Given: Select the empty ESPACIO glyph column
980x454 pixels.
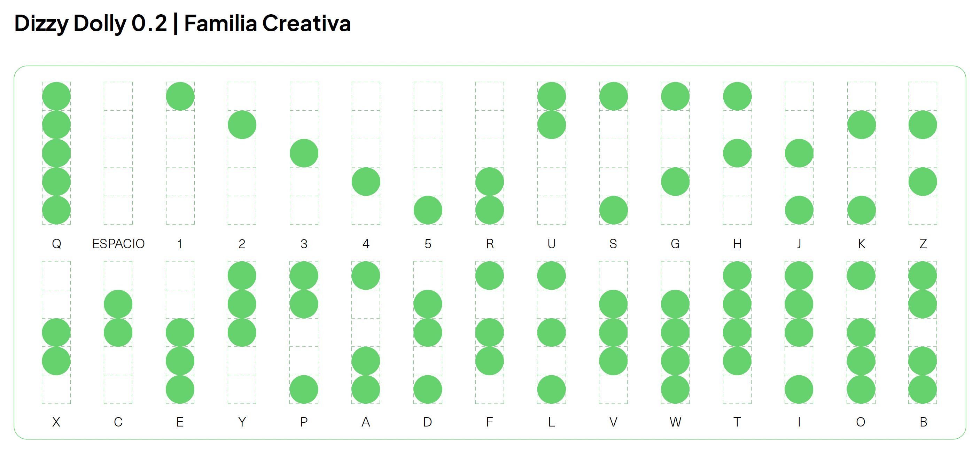Looking at the screenshot, I should (x=118, y=153).
